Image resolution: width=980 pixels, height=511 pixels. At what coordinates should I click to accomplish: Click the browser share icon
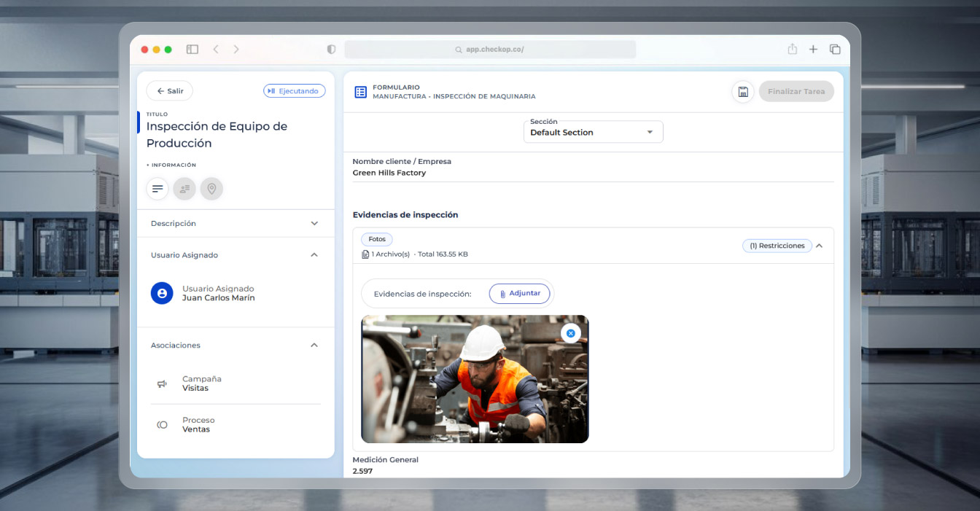point(792,50)
